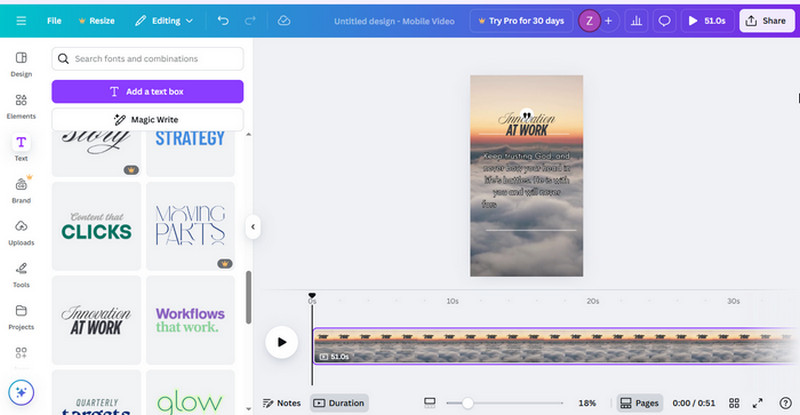The height and width of the screenshot is (415, 800).
Task: Switch to the Design tab
Action: pyautogui.click(x=21, y=63)
